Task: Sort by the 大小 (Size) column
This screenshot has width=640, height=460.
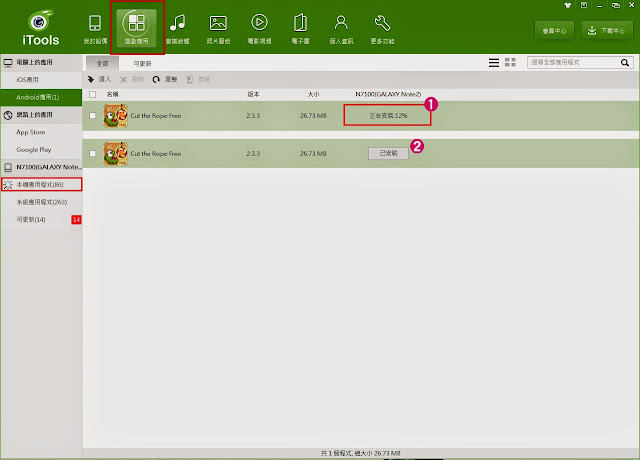Action: [313, 94]
